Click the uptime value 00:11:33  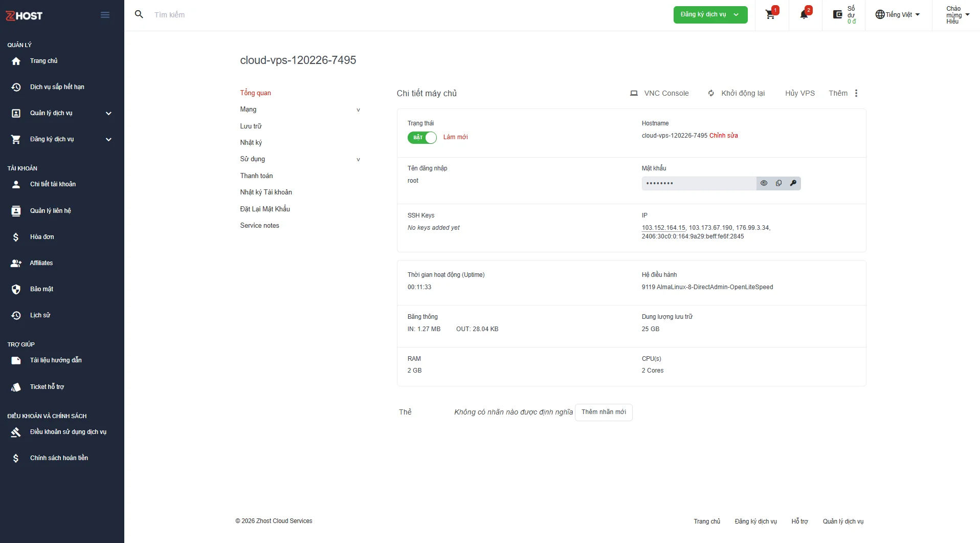tap(419, 287)
